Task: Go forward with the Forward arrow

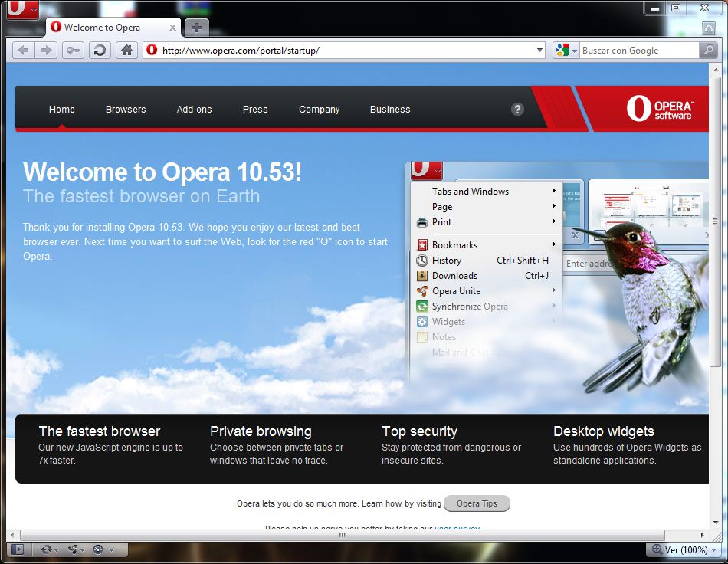Action: click(x=46, y=50)
